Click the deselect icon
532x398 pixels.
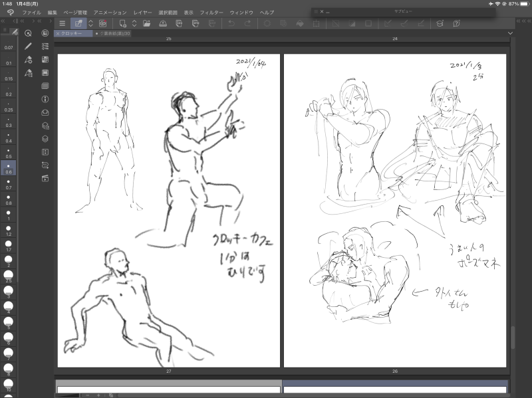pos(336,23)
